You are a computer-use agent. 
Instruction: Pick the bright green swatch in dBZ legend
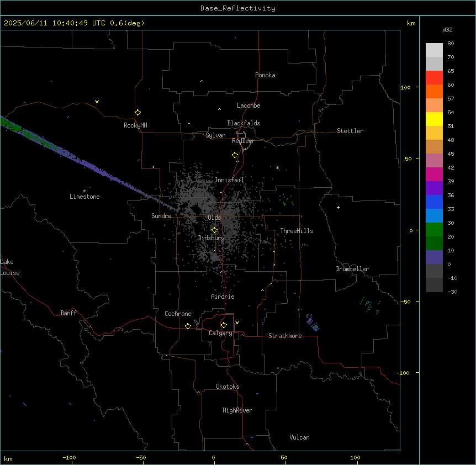pyautogui.click(x=434, y=230)
